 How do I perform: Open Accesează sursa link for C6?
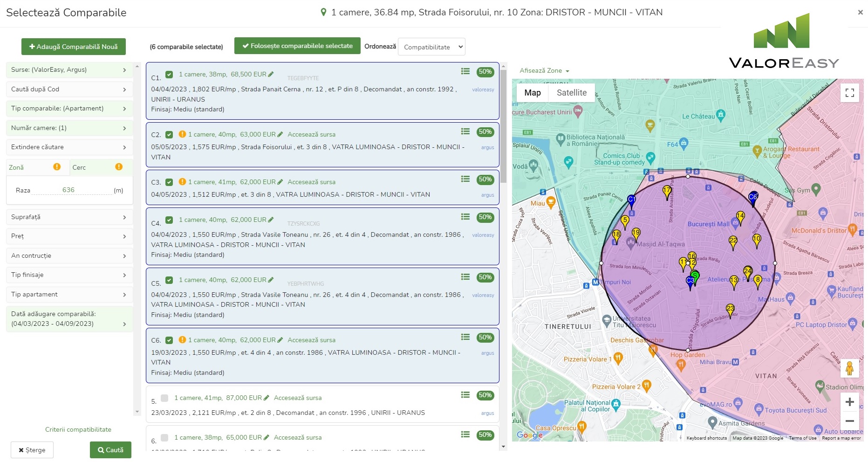pyautogui.click(x=311, y=340)
